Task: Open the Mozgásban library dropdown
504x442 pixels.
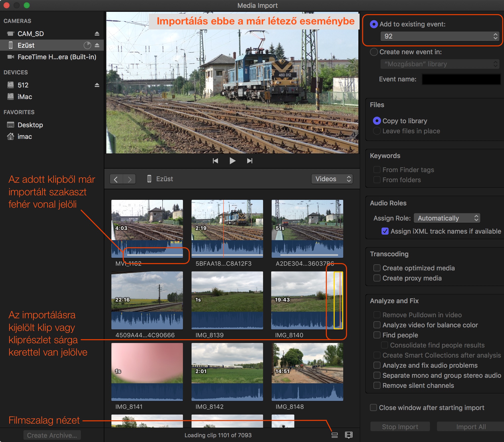Action: coord(440,64)
